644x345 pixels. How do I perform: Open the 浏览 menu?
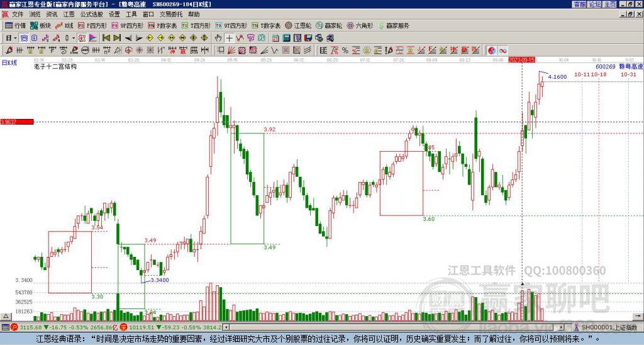(35, 14)
